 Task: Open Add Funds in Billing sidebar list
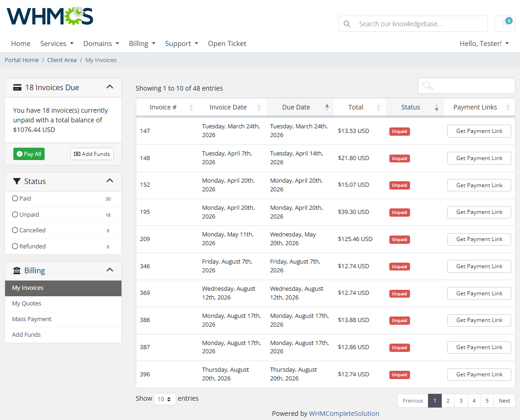63,335
